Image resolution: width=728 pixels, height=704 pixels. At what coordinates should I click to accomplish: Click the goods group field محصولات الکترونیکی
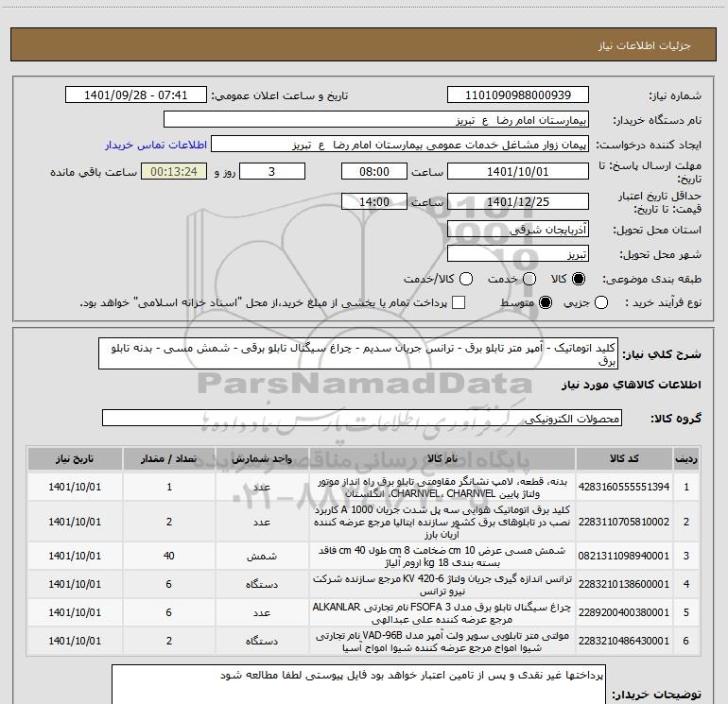pyautogui.click(x=362, y=418)
